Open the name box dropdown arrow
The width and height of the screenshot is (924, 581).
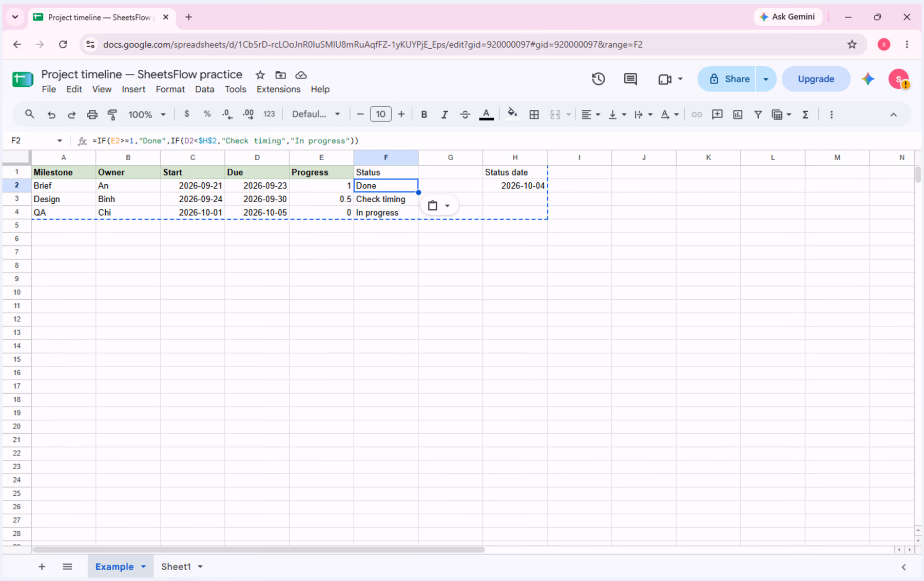60,141
